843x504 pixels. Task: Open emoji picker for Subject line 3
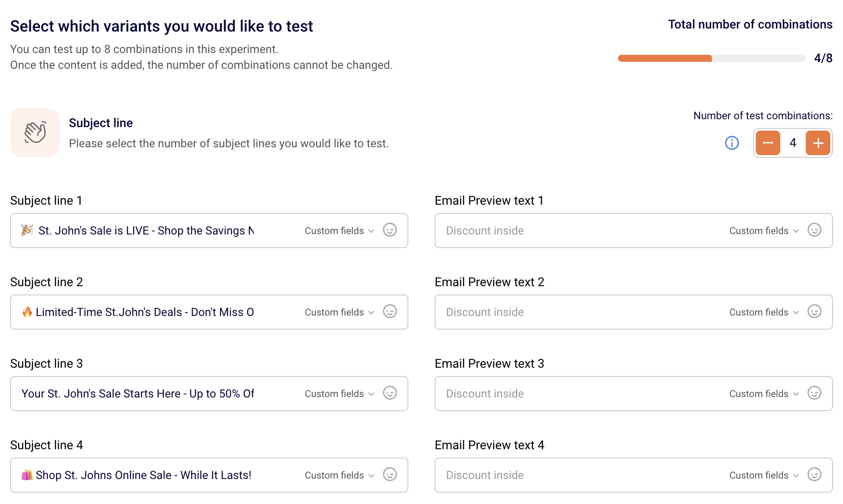[389, 393]
